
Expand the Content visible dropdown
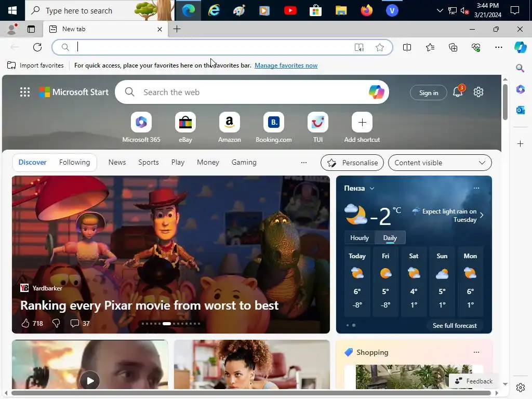tap(440, 163)
